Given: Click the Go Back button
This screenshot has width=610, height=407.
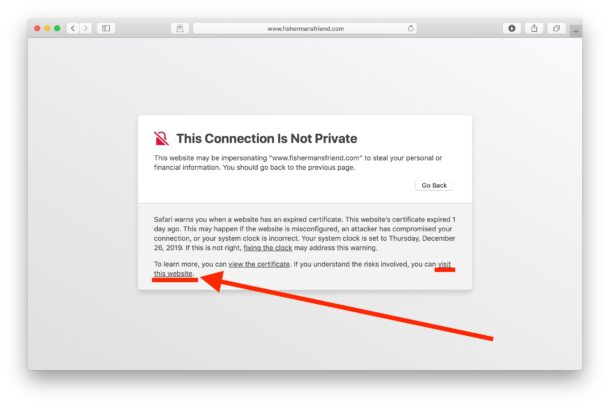Looking at the screenshot, I should click(434, 186).
